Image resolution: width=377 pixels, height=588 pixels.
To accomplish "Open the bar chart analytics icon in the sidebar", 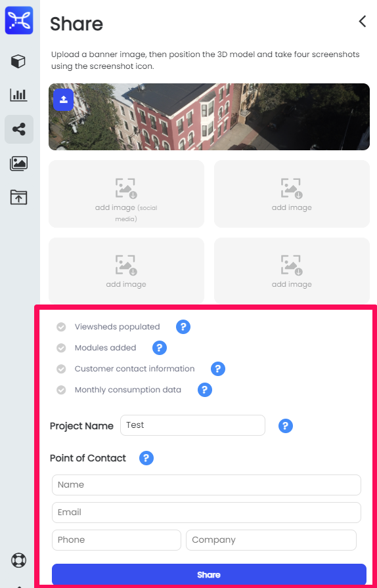I will coord(18,95).
